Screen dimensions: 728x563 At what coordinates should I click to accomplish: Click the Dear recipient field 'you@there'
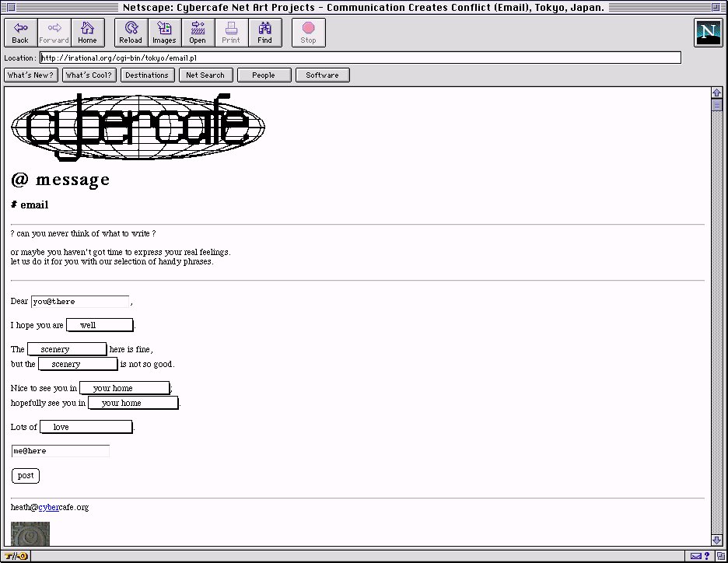[x=80, y=302]
